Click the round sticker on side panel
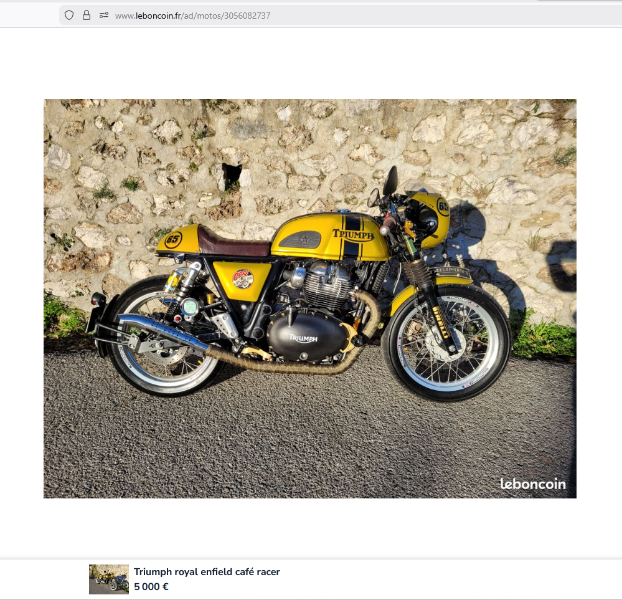Screen dimensions: 622x600 [x=242, y=278]
